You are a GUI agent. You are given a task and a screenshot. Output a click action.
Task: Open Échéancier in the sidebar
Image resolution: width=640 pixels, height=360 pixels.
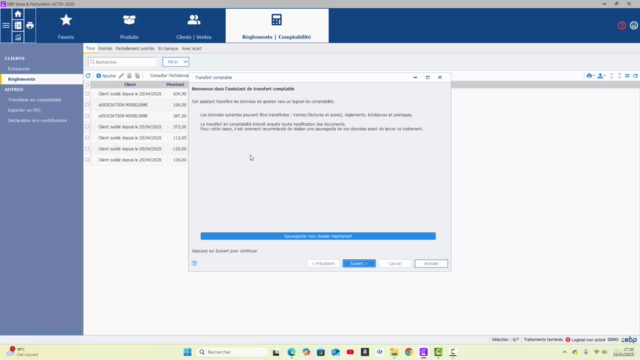pyautogui.click(x=19, y=69)
